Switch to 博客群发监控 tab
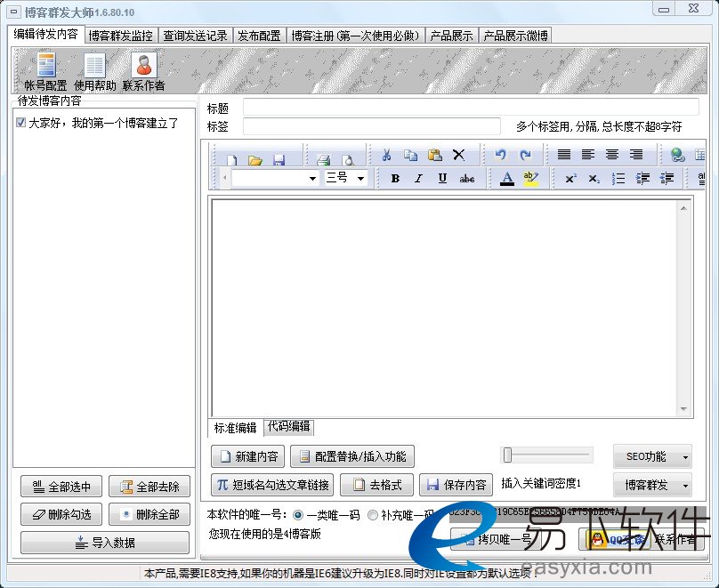The image size is (719, 588). point(121,36)
